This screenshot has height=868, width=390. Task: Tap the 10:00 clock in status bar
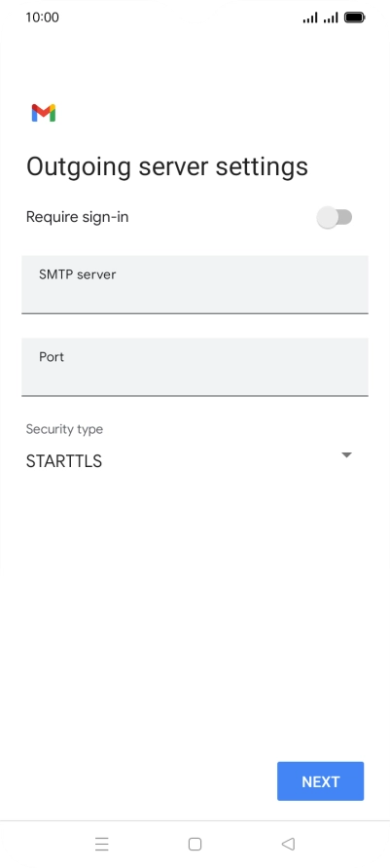[x=42, y=18]
